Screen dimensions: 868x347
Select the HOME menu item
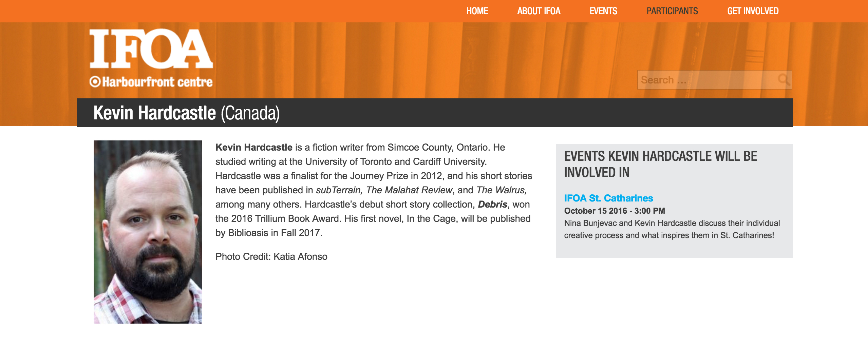point(477,11)
